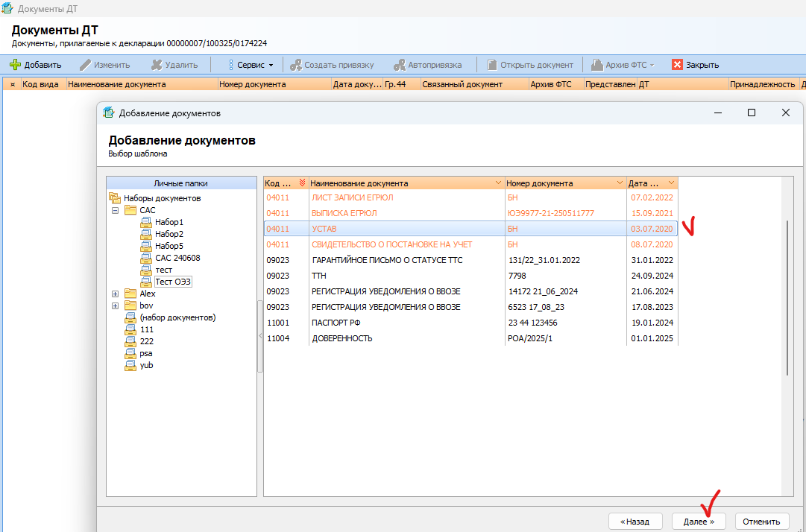Expand the Alex folder tree node

[115, 294]
